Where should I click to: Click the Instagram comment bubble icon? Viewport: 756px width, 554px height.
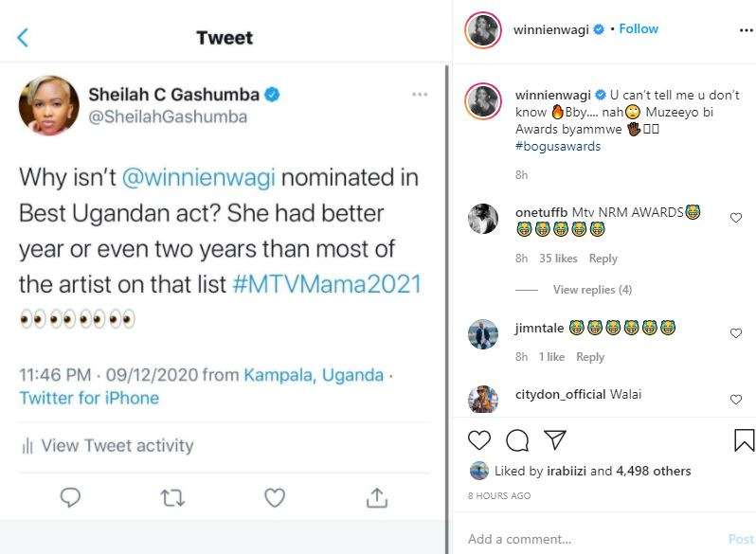point(517,440)
